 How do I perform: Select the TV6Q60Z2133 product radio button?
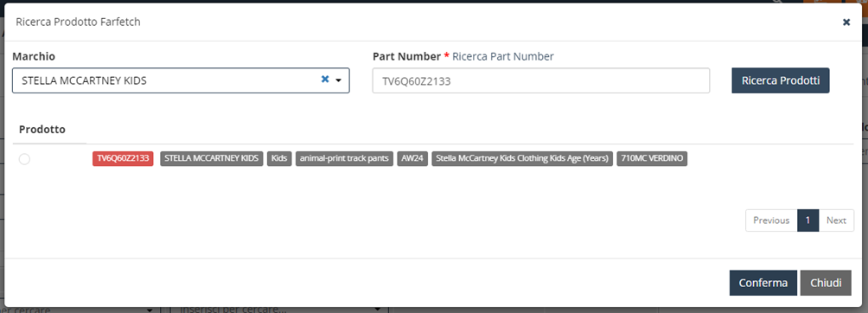[x=24, y=159]
